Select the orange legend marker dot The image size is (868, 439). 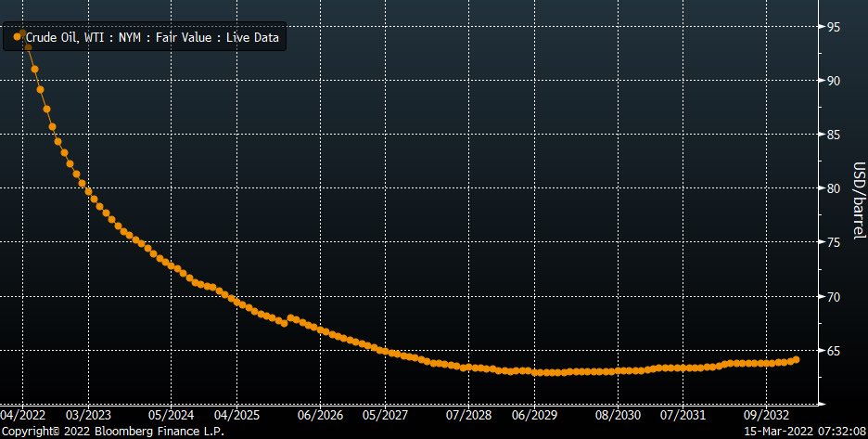(18, 37)
